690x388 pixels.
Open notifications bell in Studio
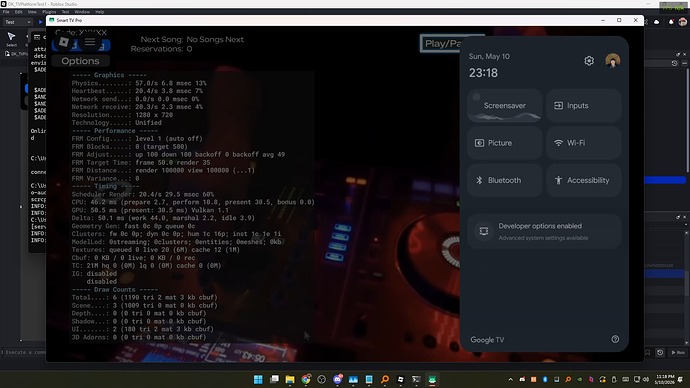(x=671, y=22)
